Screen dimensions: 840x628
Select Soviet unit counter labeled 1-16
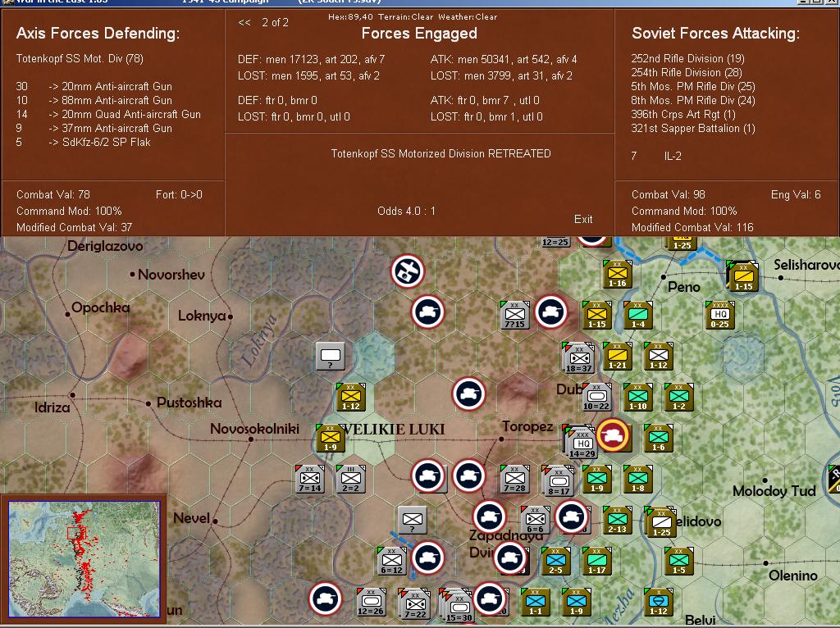click(x=617, y=274)
